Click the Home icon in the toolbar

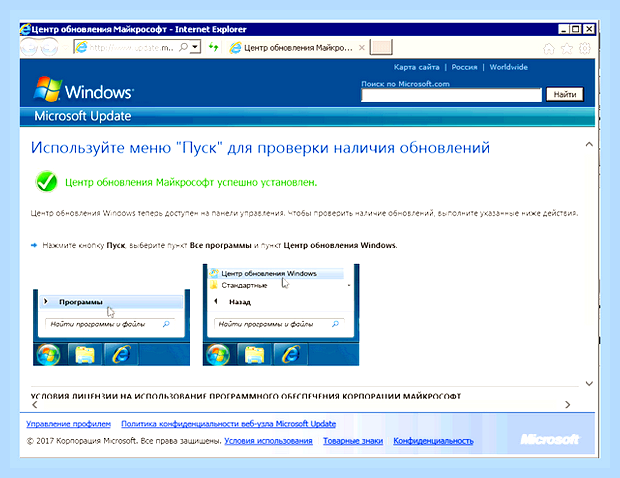point(549,49)
